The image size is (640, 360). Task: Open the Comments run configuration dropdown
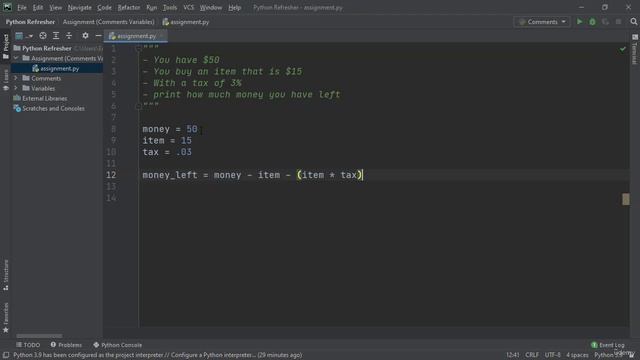tap(542, 22)
